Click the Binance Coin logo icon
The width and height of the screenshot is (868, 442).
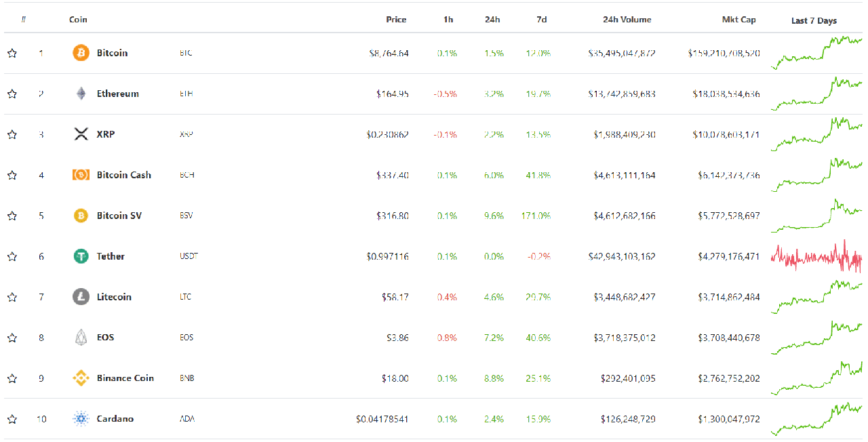tap(81, 378)
